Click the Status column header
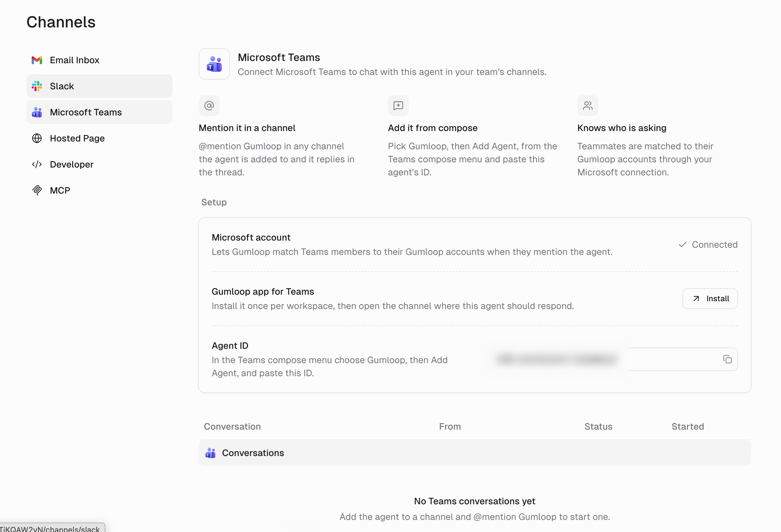The height and width of the screenshot is (532, 781). coord(599,426)
